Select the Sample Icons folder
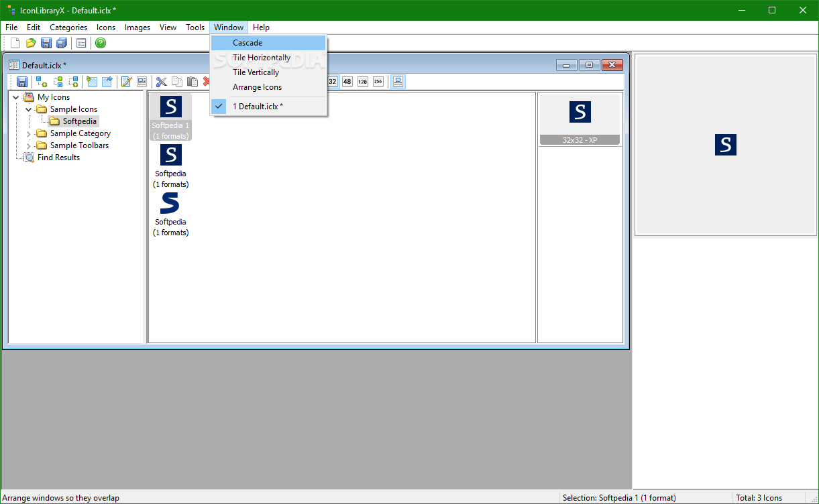819x504 pixels. tap(74, 109)
